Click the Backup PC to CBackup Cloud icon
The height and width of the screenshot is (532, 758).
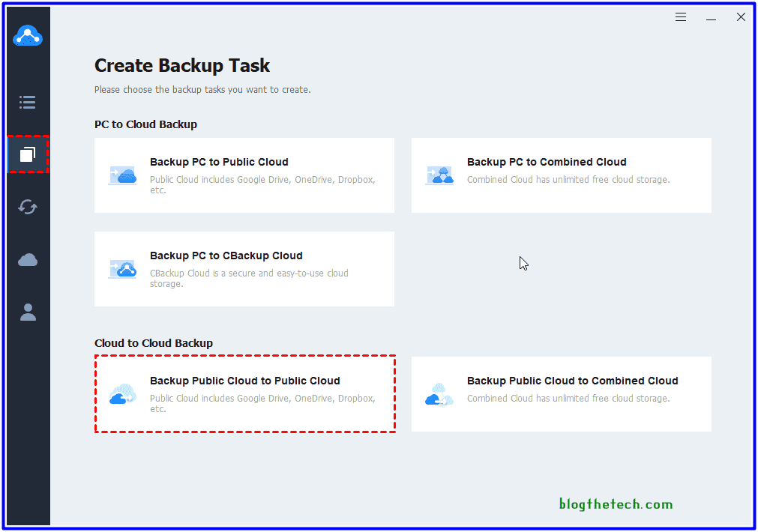[122, 269]
